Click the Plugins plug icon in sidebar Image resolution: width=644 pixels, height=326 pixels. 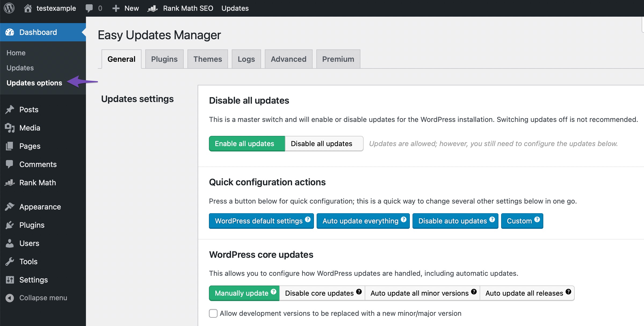(x=10, y=225)
